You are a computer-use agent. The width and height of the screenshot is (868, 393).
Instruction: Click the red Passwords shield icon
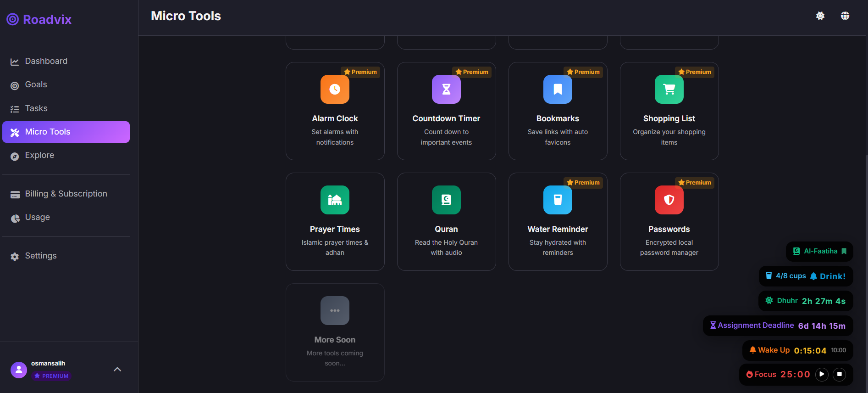click(x=669, y=200)
